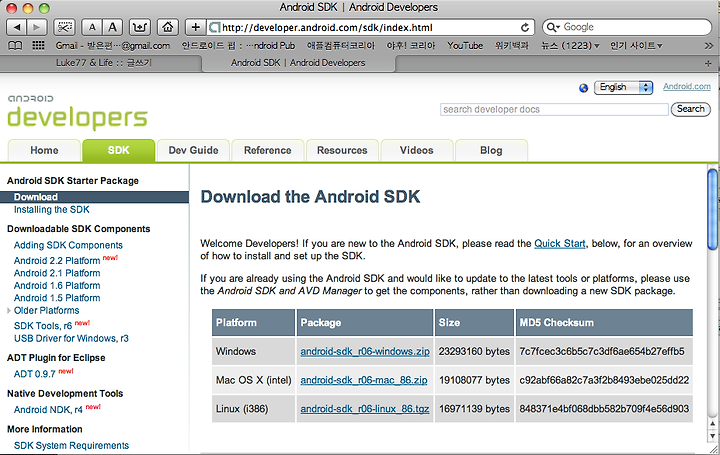The height and width of the screenshot is (455, 720).
Task: Open Android NDK, r4 link
Action: point(48,410)
